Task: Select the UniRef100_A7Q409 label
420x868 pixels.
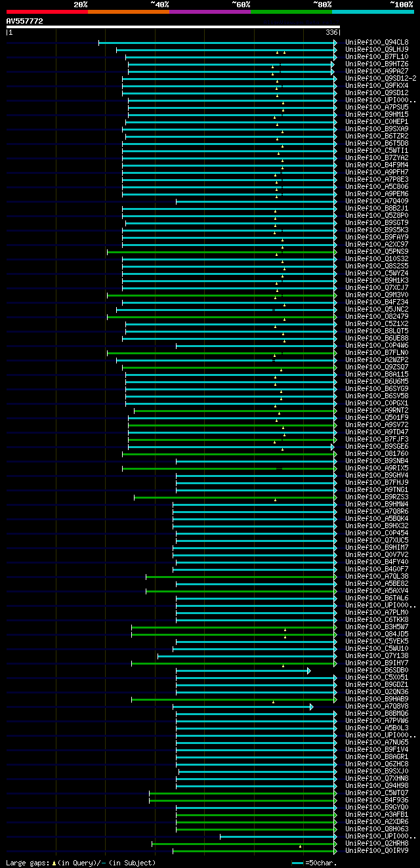Action: point(377,201)
